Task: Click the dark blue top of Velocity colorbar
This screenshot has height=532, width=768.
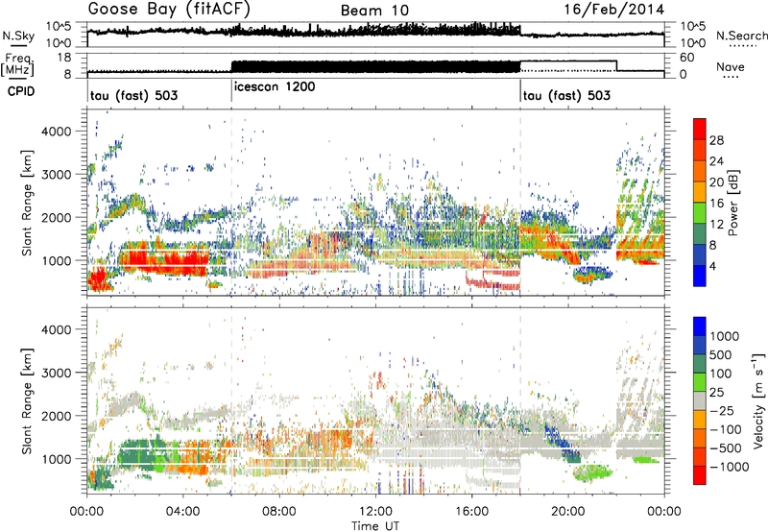Action: [700, 326]
